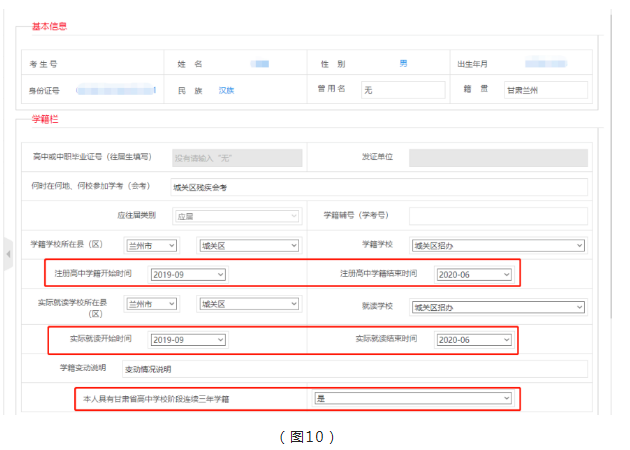Click the 籍贯 input field
This screenshot has width=630, height=450.
point(545,90)
